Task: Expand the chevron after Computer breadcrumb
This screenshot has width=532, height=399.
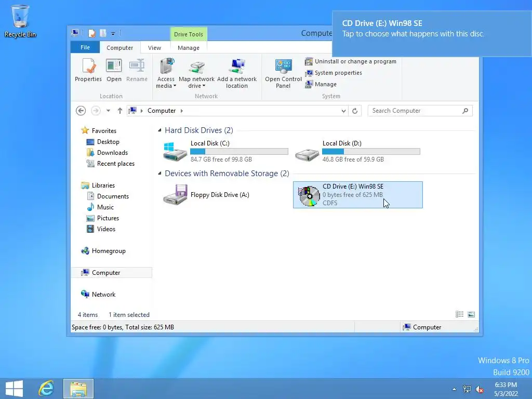Action: click(182, 111)
